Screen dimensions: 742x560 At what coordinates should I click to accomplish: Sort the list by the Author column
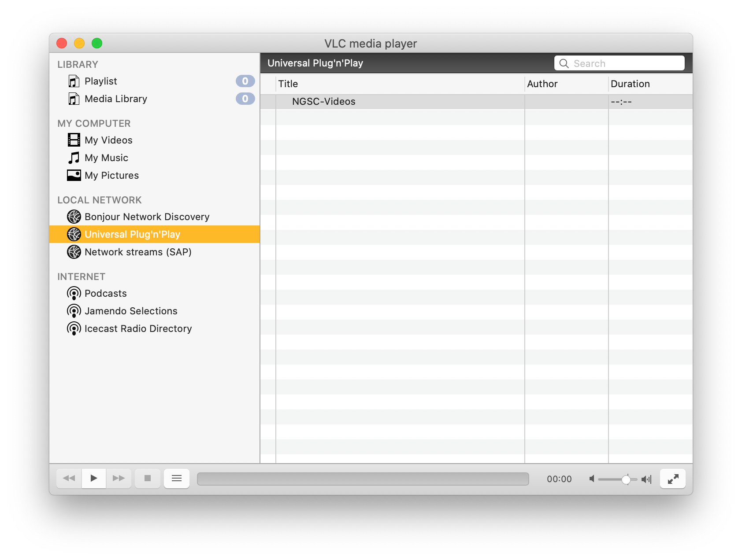[566, 84]
